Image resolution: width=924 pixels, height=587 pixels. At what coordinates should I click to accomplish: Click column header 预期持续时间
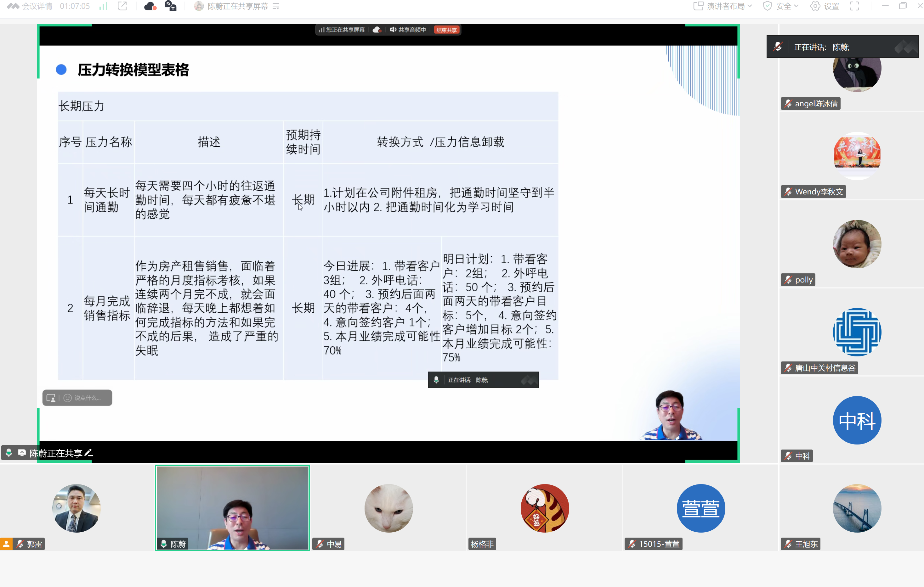click(303, 142)
